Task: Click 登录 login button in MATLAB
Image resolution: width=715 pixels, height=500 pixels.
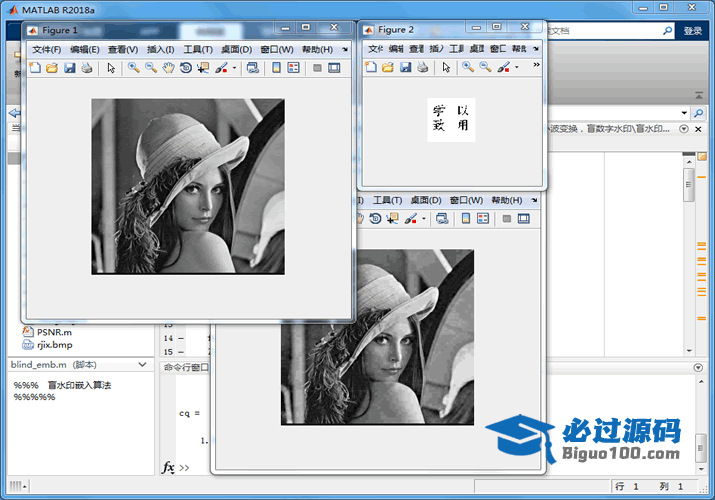Action: (693, 31)
